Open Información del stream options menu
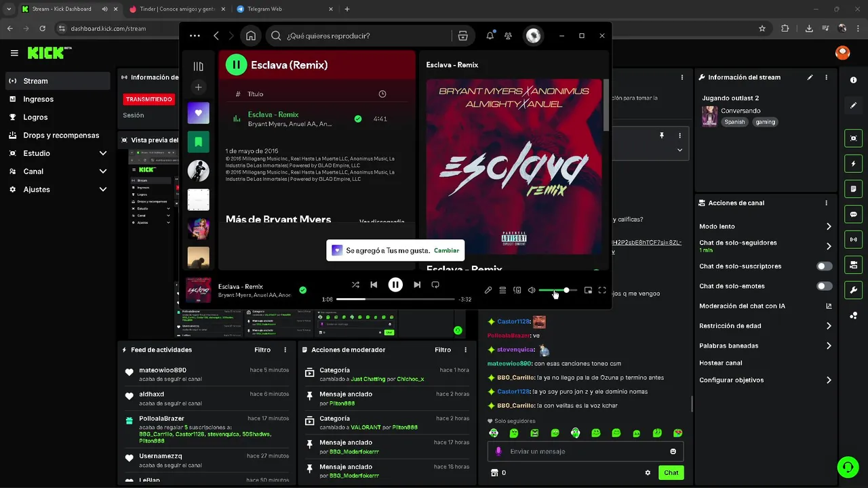This screenshot has width=868, height=488. pos(826,77)
